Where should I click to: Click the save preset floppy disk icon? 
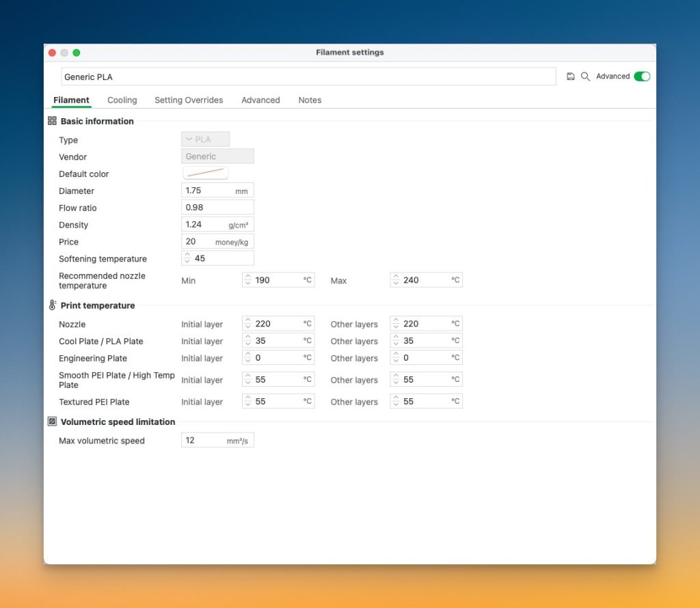click(x=571, y=77)
